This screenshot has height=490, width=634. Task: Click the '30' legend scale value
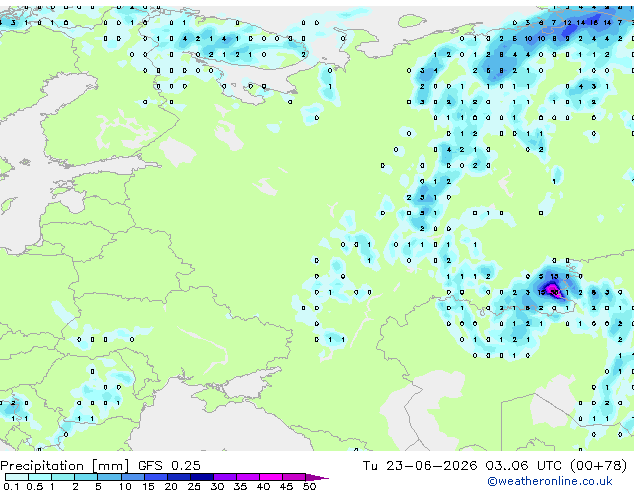tap(217, 486)
